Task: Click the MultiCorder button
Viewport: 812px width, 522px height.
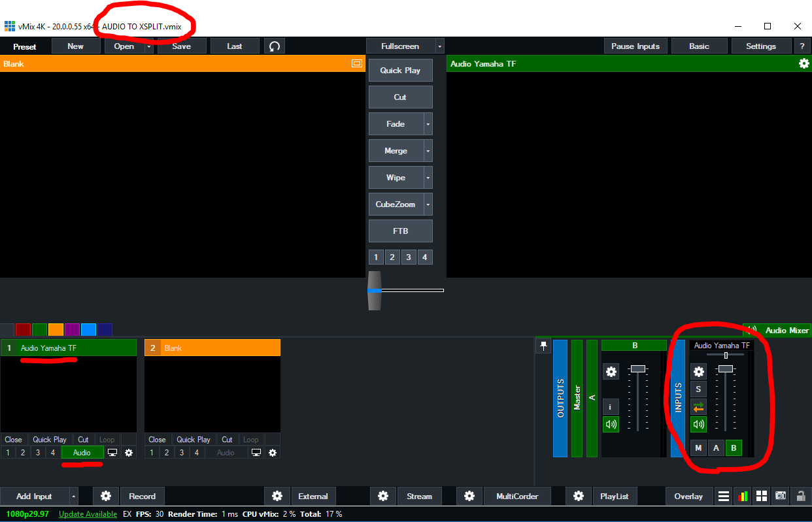Action: click(517, 496)
